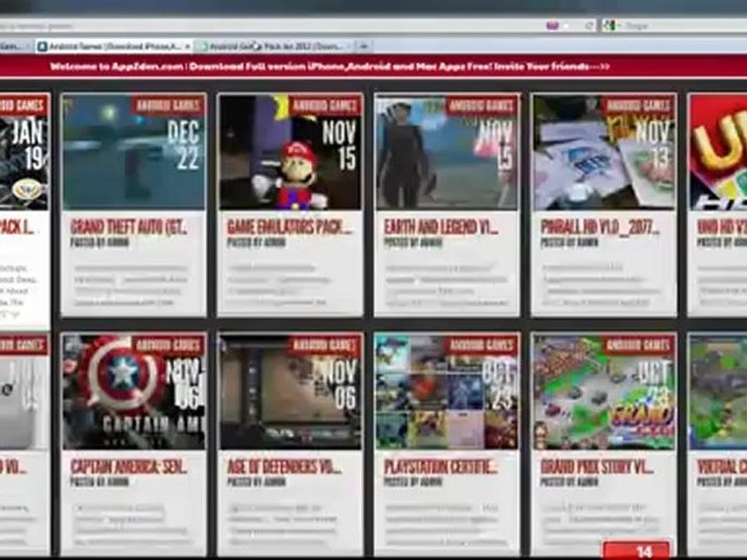Open a new browser tab
The width and height of the screenshot is (747, 560).
point(363,46)
